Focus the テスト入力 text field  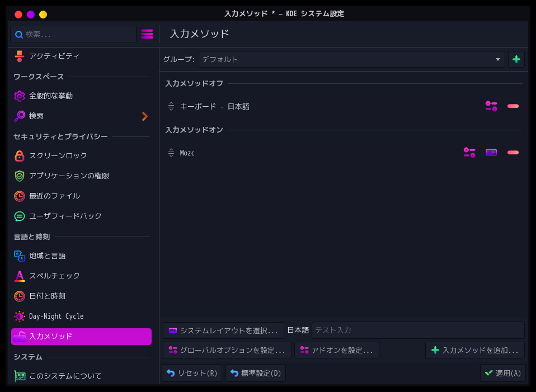click(418, 330)
